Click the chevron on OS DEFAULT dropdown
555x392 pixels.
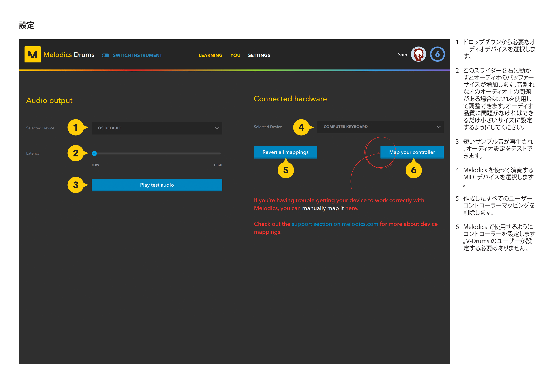point(217,128)
